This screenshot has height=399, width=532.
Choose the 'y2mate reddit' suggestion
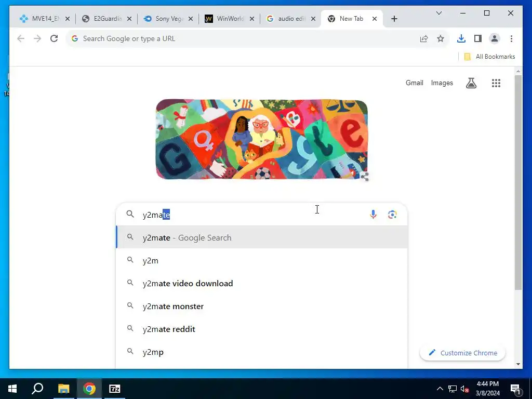point(262,329)
